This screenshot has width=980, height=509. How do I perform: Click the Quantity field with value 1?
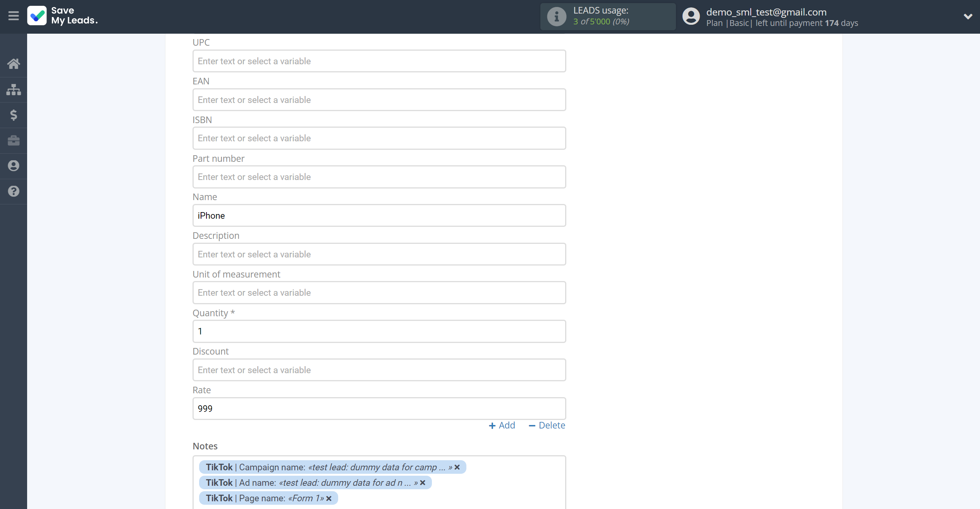[379, 331]
